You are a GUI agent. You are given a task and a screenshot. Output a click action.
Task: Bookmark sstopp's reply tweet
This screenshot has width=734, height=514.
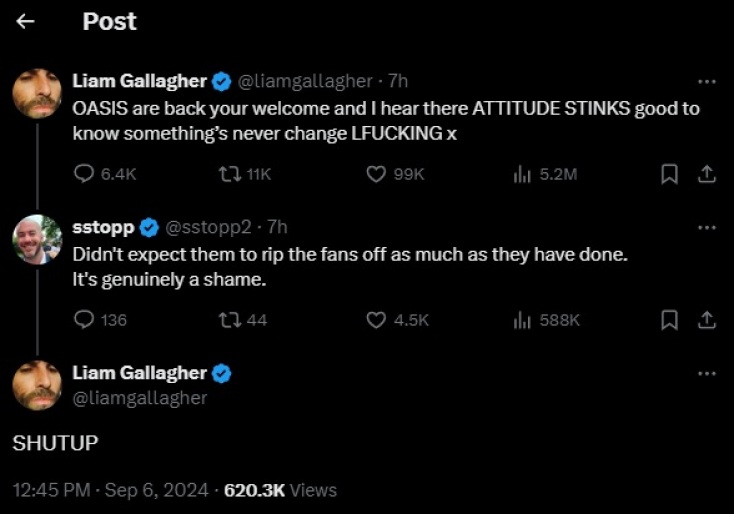coord(670,320)
